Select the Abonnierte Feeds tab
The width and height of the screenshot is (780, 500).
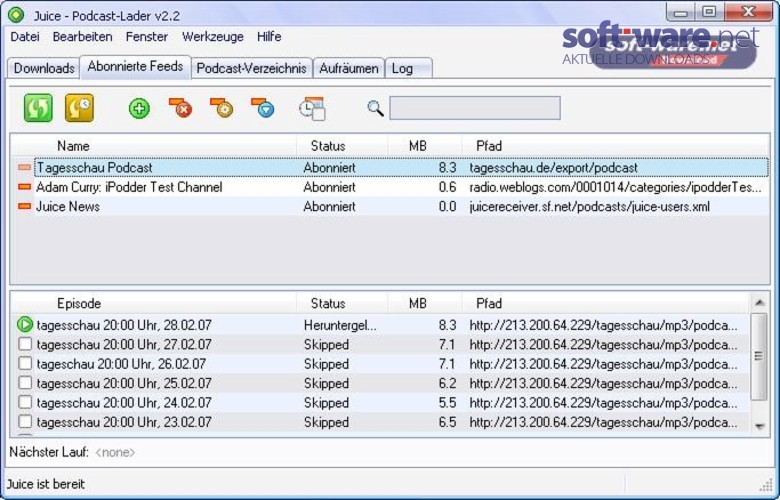(x=135, y=67)
